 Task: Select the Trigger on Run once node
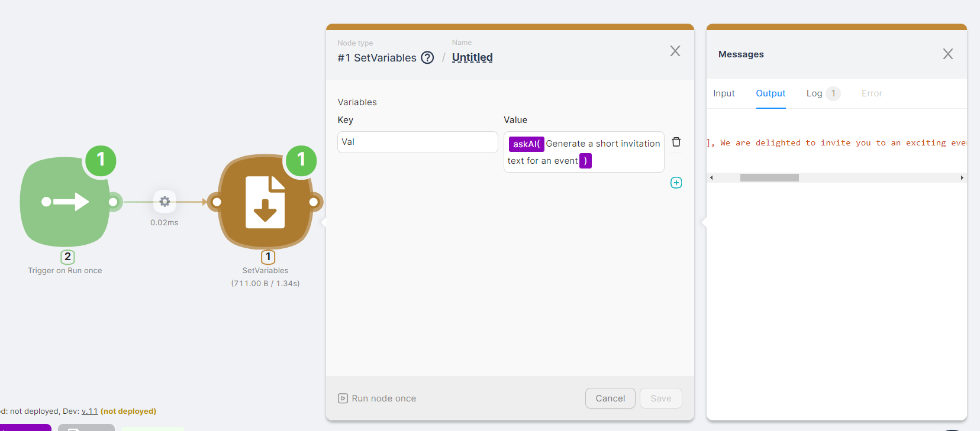click(65, 202)
